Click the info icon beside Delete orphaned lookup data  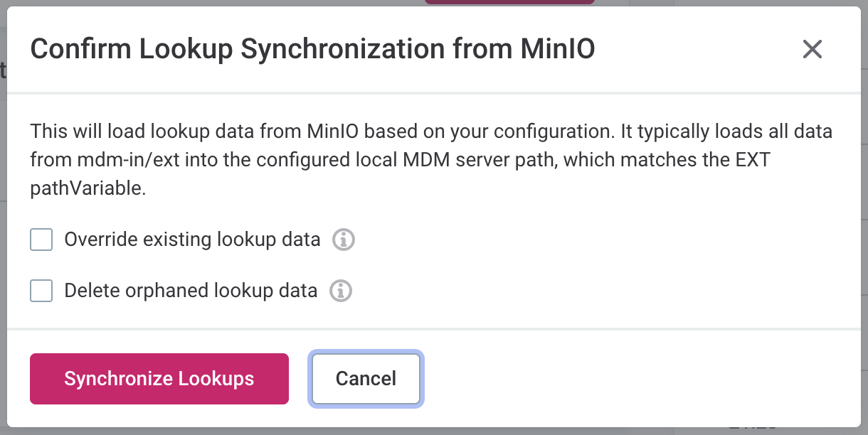coord(340,291)
